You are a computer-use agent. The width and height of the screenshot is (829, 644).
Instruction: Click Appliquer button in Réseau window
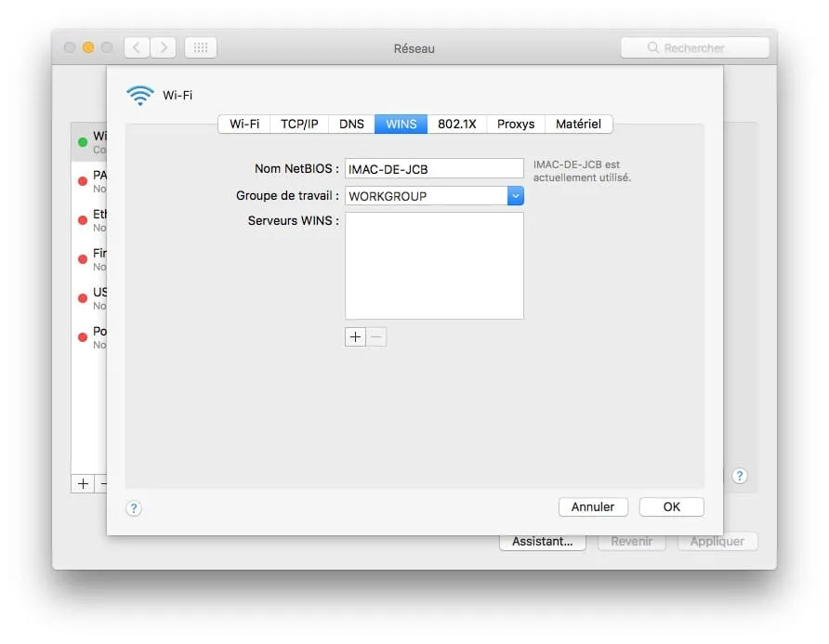[x=717, y=542]
